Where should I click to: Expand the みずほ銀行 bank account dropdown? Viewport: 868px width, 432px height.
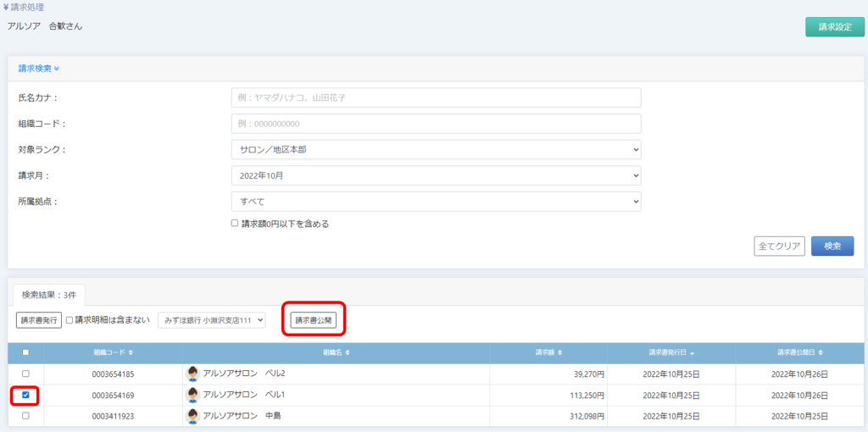point(212,320)
